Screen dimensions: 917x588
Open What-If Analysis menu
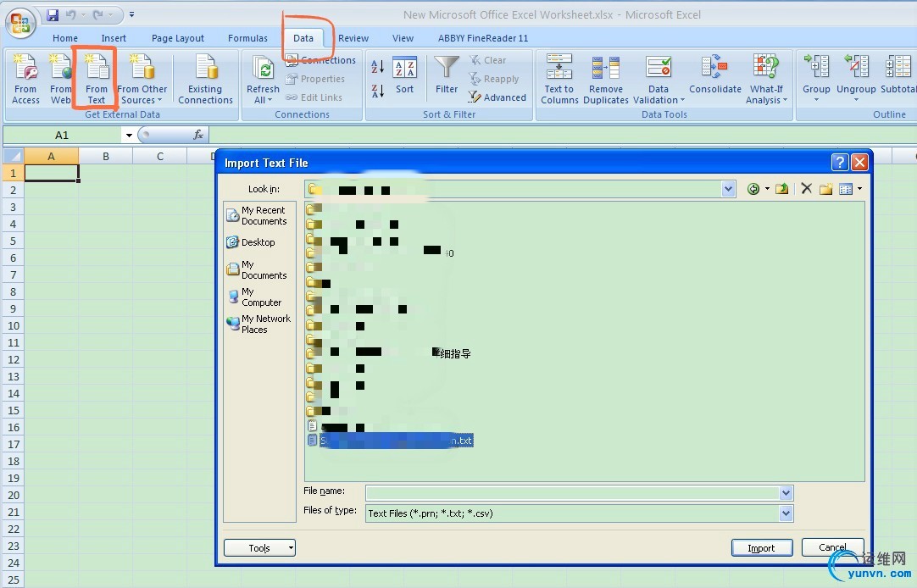click(766, 79)
